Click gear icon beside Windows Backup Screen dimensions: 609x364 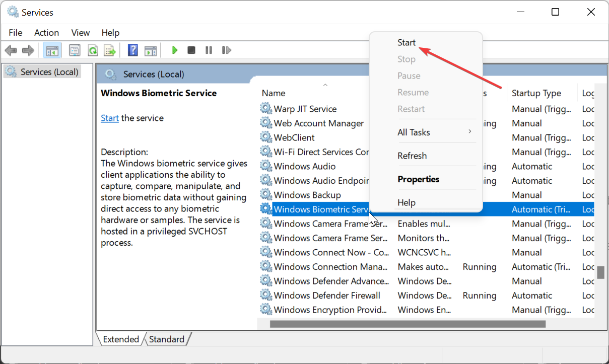(265, 195)
